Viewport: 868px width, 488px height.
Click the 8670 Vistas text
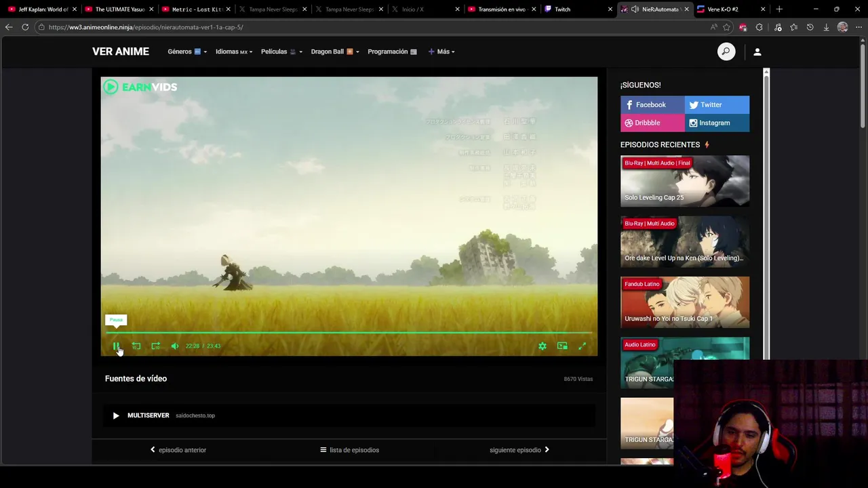pyautogui.click(x=578, y=379)
